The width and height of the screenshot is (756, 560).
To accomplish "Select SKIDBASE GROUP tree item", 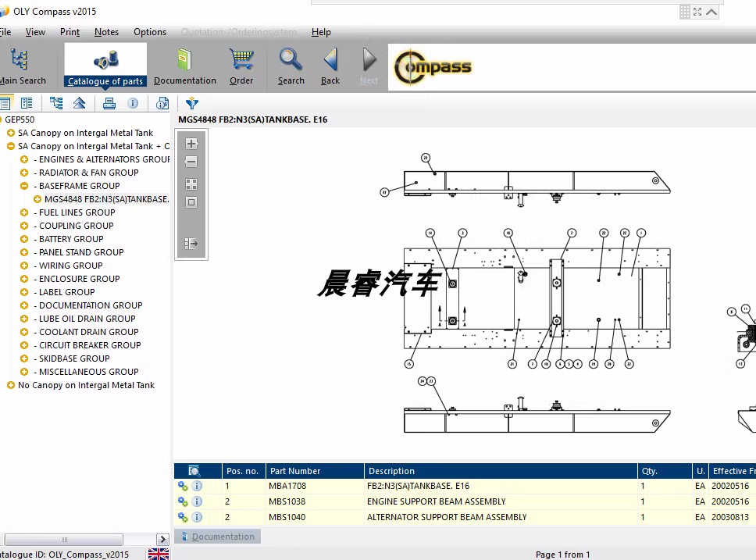I will [74, 358].
